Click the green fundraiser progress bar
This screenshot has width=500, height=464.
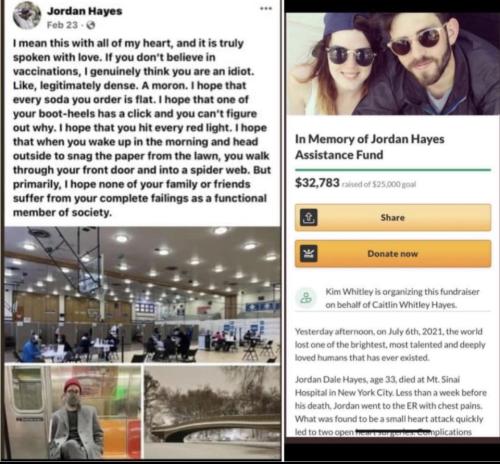393,170
